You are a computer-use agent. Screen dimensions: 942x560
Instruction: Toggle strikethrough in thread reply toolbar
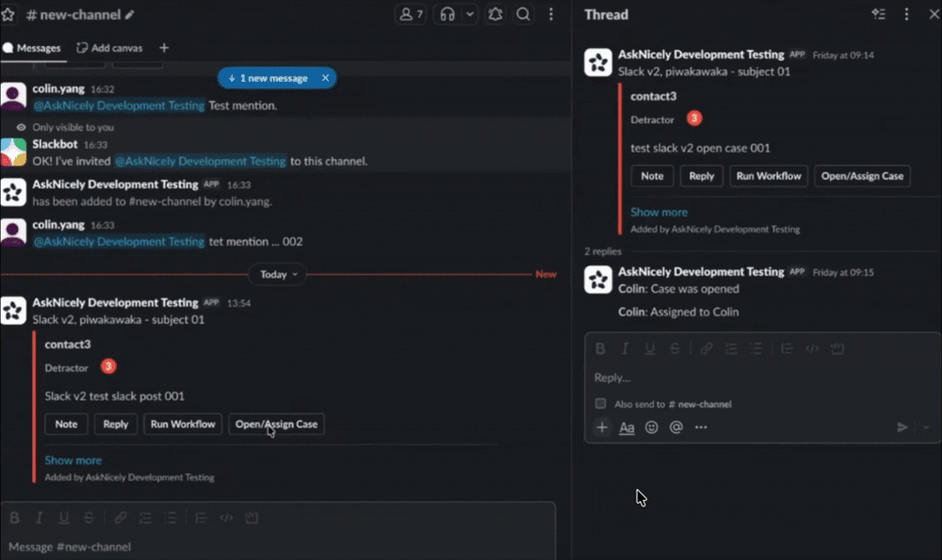674,349
